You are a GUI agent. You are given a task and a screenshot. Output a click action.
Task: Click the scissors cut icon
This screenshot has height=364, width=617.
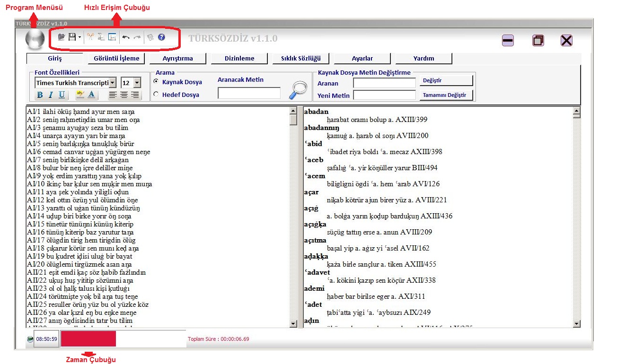(x=90, y=37)
